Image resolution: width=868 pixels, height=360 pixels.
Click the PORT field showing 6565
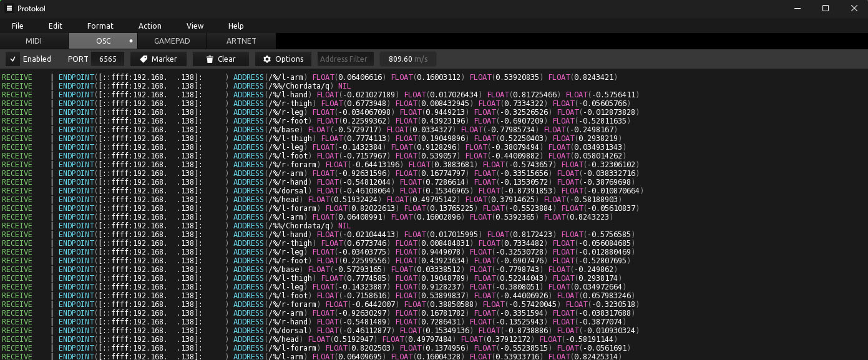click(108, 59)
